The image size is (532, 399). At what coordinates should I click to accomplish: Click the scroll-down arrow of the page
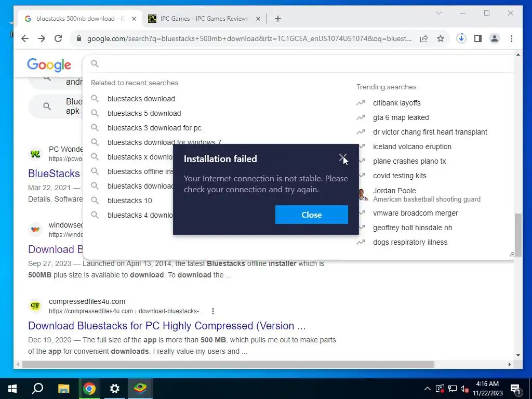pos(518,355)
